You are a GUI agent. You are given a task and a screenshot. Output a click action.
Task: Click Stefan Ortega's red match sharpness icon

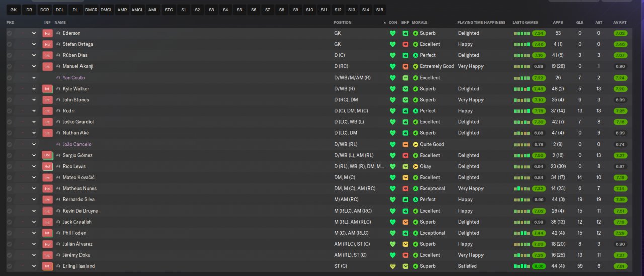[x=406, y=44]
